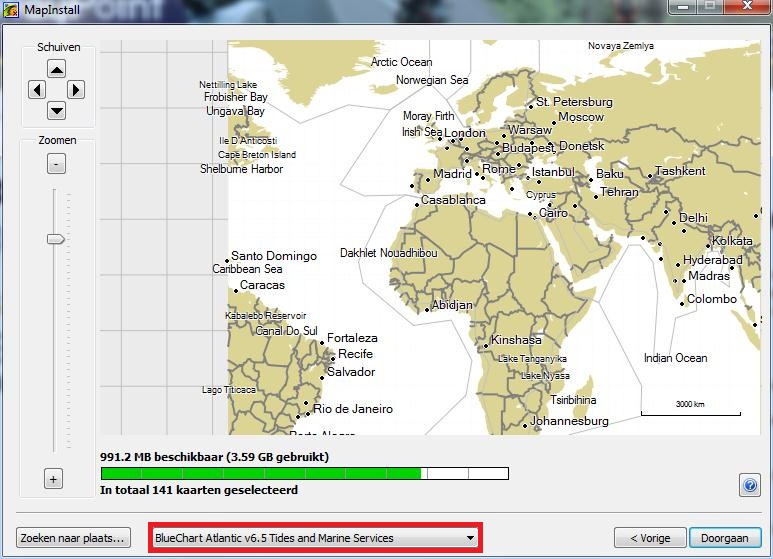Click Kinshasa on the map
Screen dimensions: 773x559
tap(516, 340)
